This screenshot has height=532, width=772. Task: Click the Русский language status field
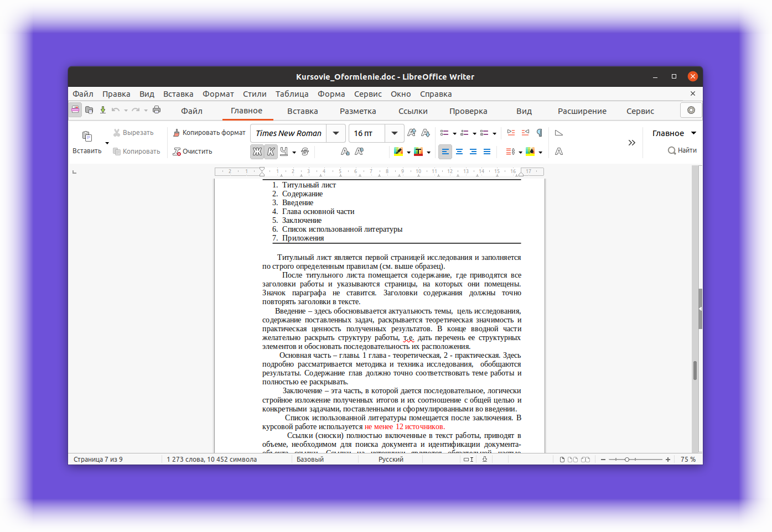(391, 460)
